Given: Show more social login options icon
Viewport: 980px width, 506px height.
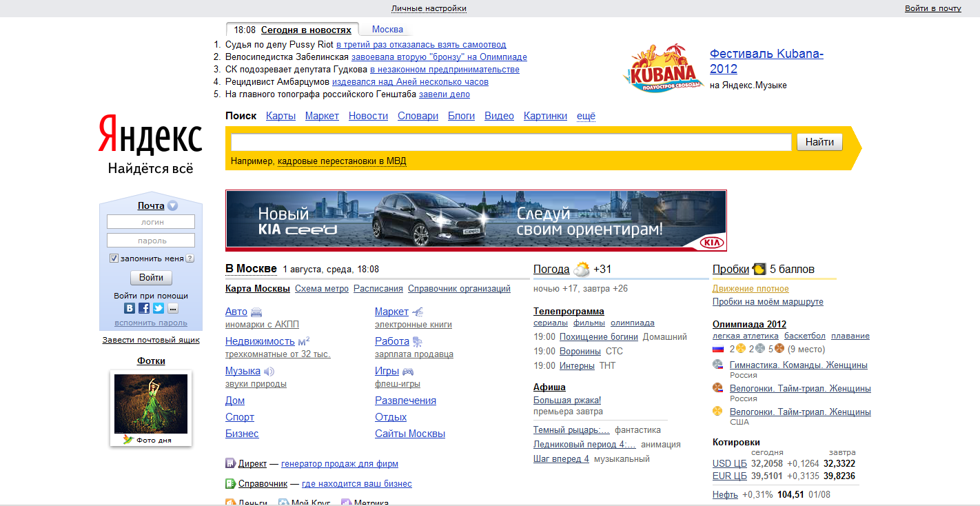Looking at the screenshot, I should (x=173, y=308).
